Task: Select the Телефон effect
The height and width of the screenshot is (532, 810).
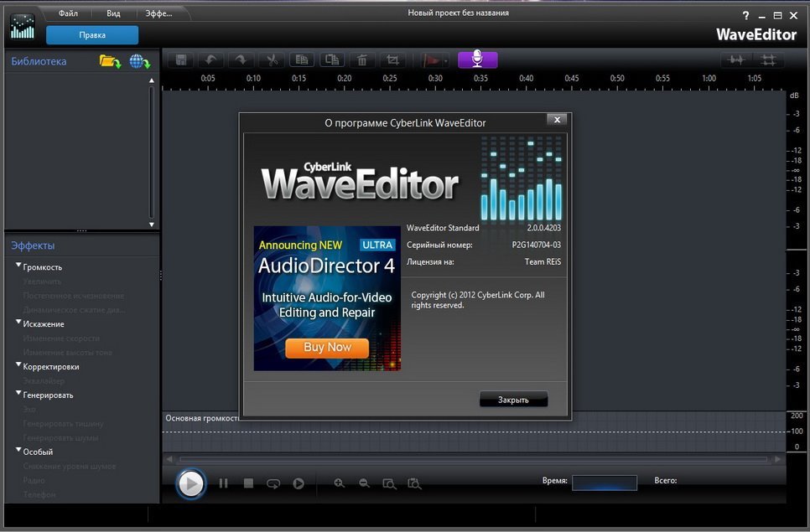Action: coord(39,494)
